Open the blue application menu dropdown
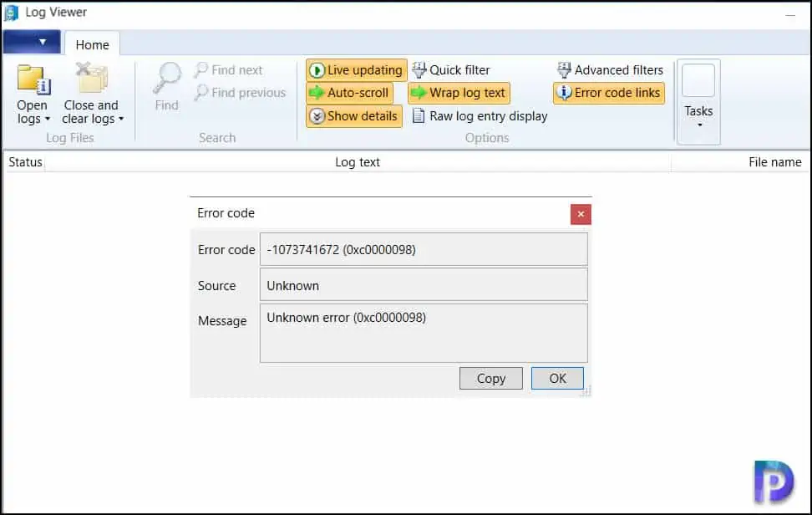 (32, 42)
